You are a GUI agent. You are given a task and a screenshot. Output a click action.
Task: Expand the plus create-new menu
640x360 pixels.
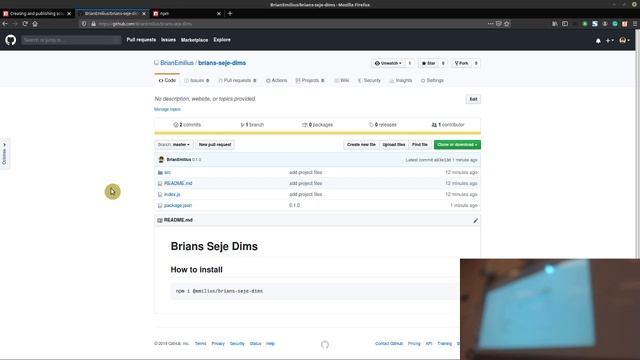coord(610,40)
